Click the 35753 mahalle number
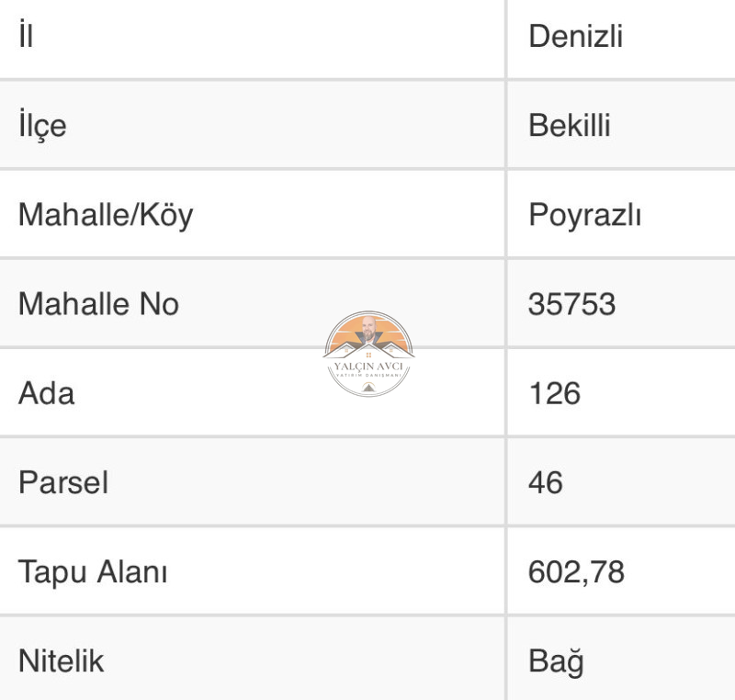The width and height of the screenshot is (735, 700). pos(571,304)
